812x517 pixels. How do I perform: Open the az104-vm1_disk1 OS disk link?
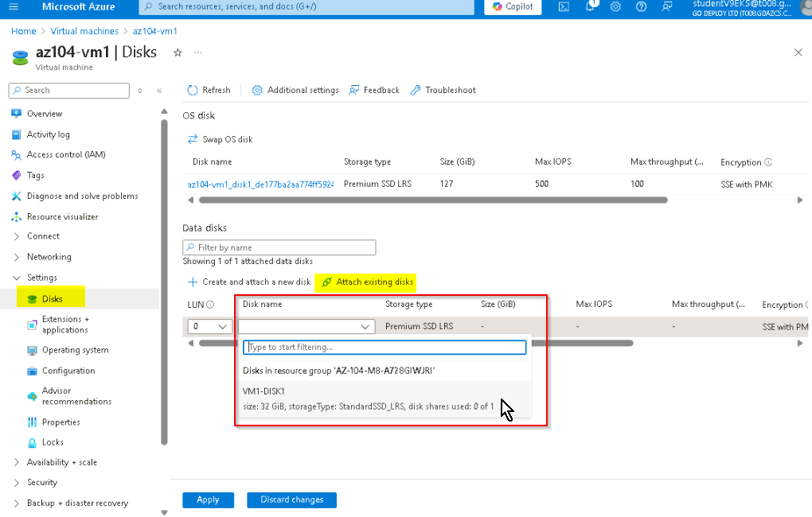260,185
